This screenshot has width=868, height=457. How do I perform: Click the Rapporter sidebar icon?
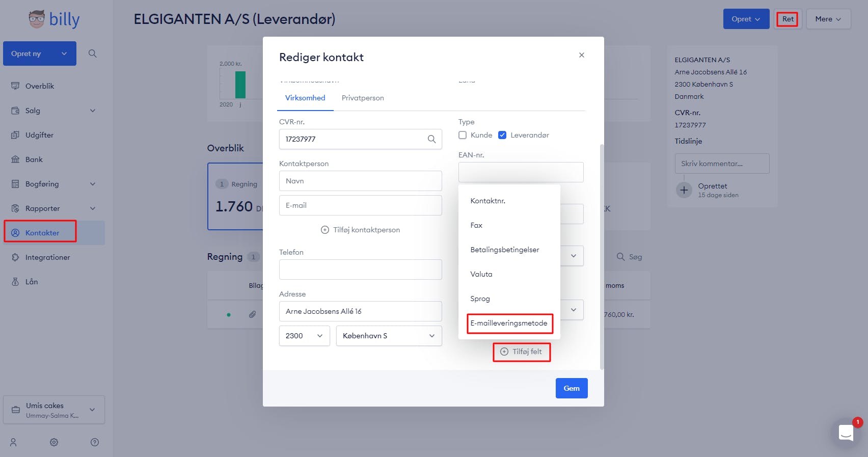pyautogui.click(x=15, y=208)
